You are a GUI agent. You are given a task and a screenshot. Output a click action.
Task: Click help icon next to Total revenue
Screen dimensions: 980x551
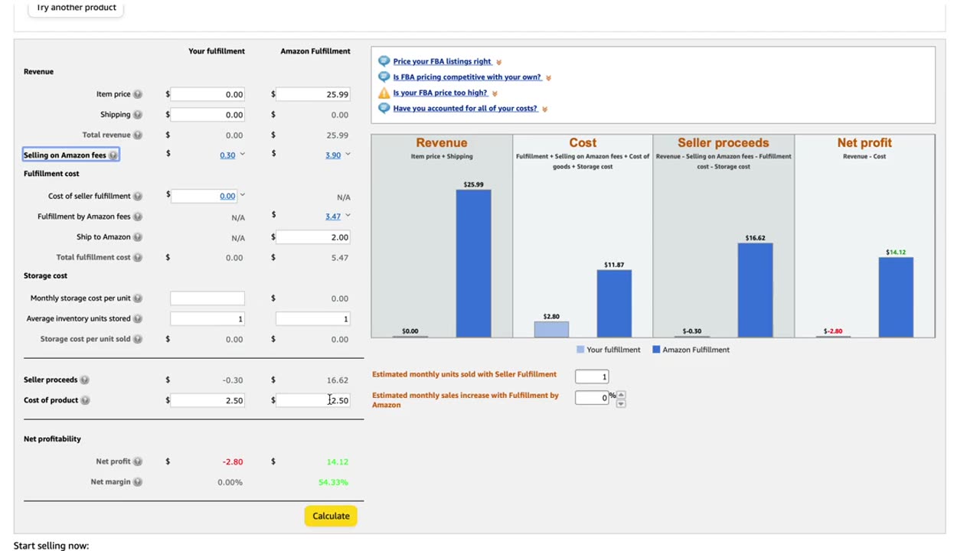(138, 135)
